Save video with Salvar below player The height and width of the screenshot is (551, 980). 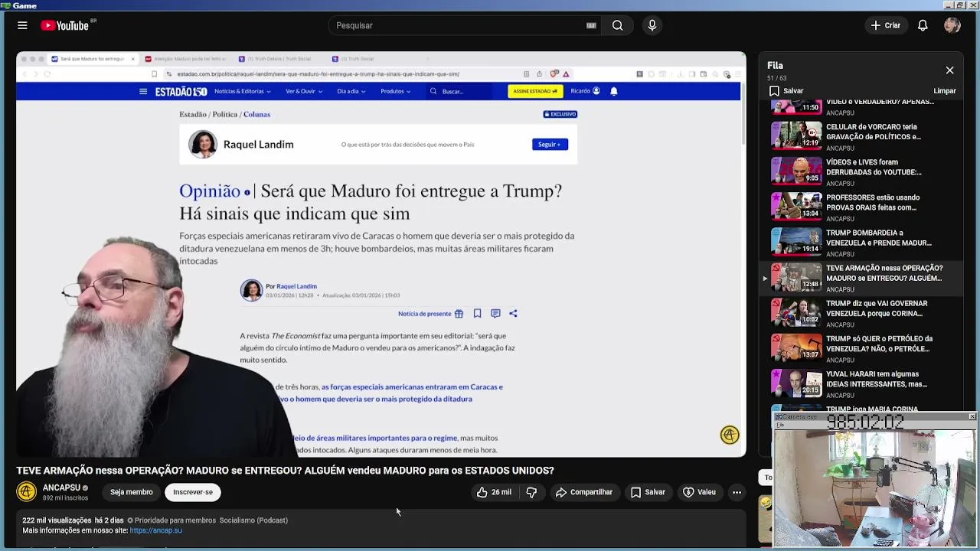tap(648, 492)
